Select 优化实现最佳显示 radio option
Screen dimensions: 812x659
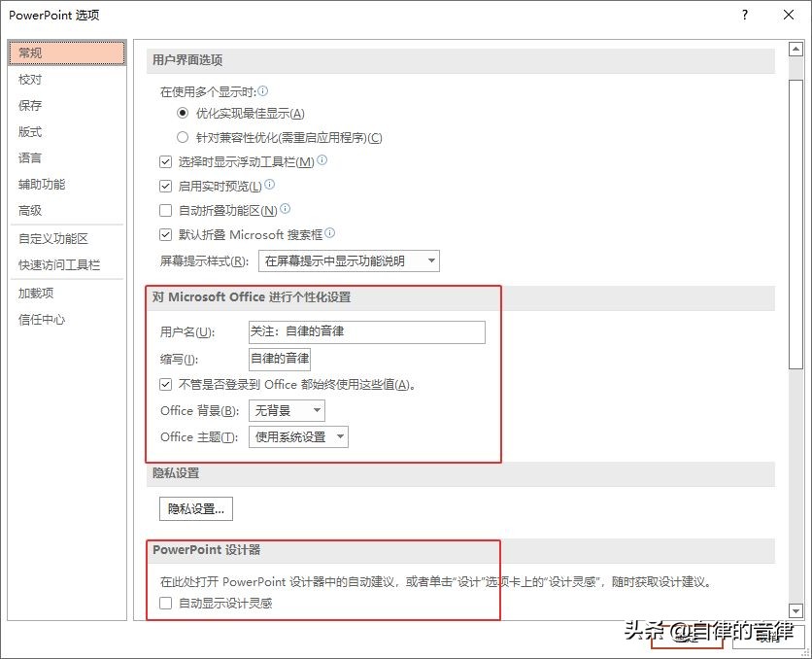[183, 113]
